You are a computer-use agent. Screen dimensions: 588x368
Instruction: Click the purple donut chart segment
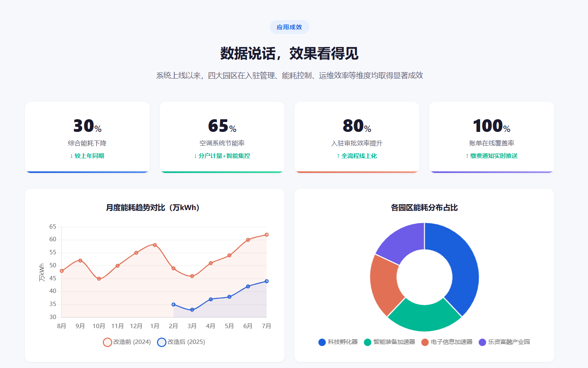(x=403, y=241)
